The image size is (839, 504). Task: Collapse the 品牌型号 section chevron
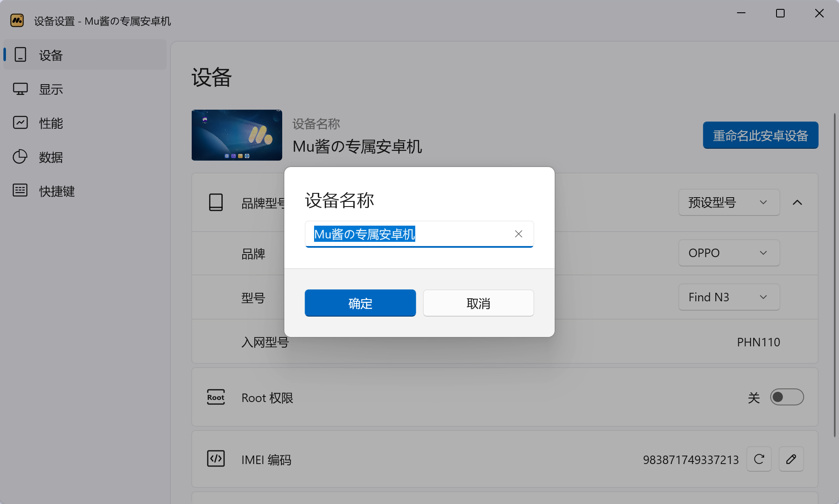797,202
